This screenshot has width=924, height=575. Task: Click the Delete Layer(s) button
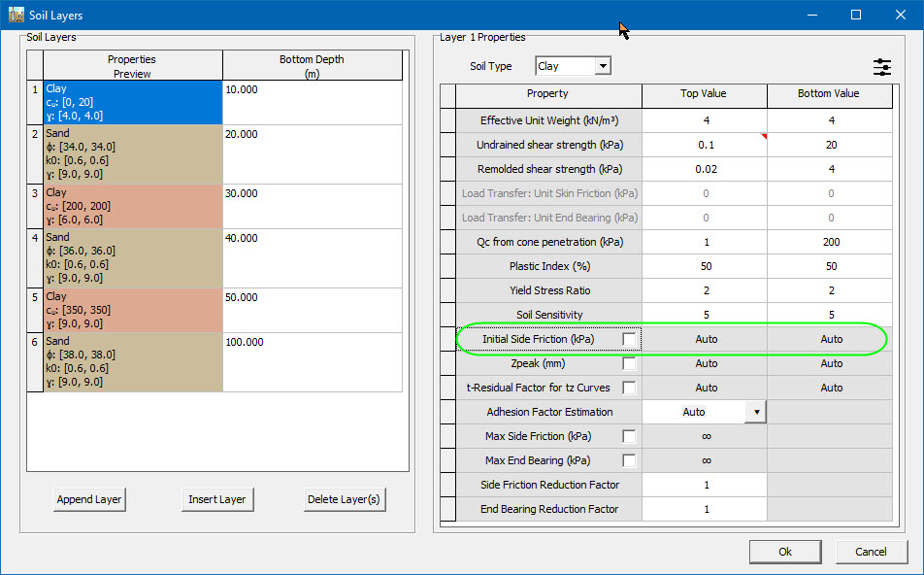tap(345, 499)
